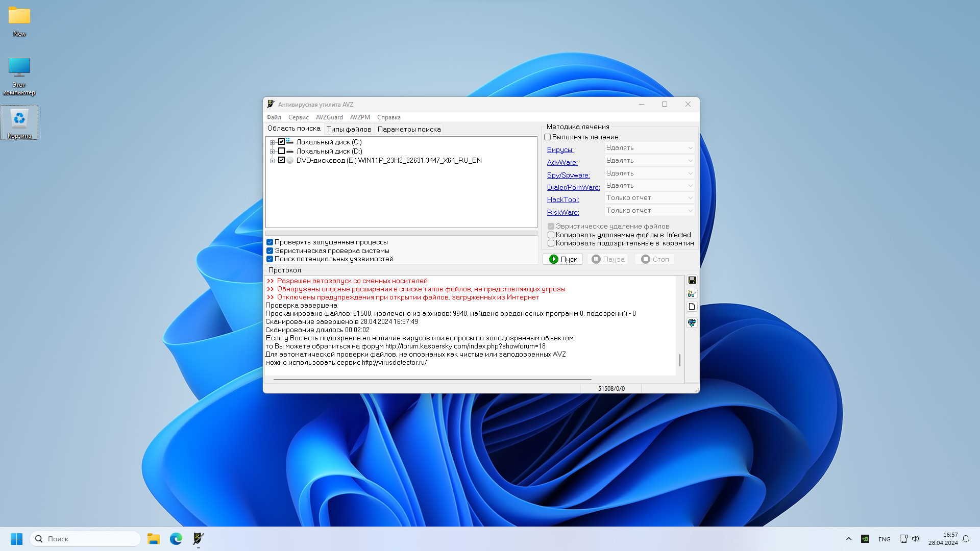Click the Spy/Spyware link

[568, 175]
